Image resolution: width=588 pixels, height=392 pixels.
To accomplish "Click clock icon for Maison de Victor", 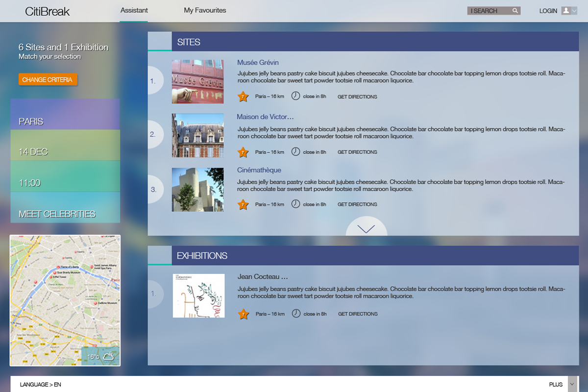I will 295,151.
